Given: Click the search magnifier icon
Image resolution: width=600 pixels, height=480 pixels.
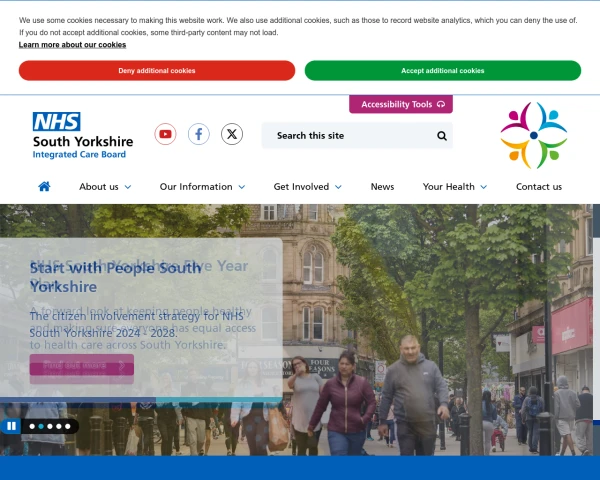Looking at the screenshot, I should [x=442, y=136].
